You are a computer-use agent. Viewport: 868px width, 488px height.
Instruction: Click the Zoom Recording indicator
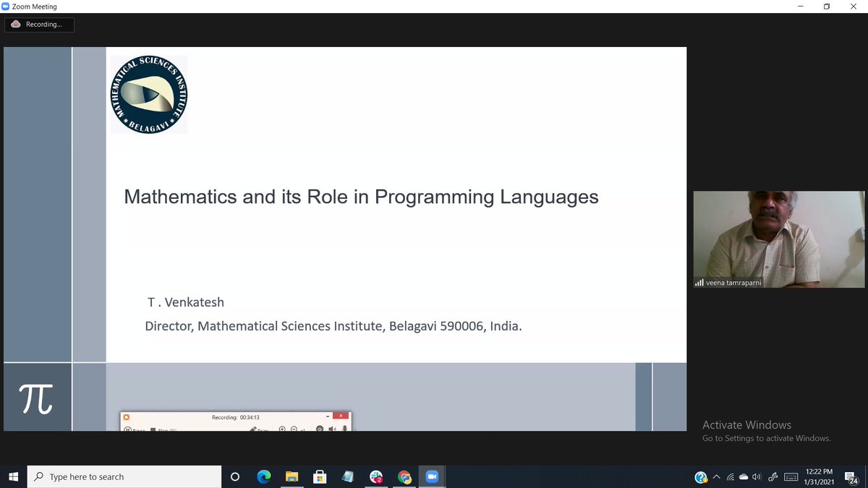tap(39, 25)
